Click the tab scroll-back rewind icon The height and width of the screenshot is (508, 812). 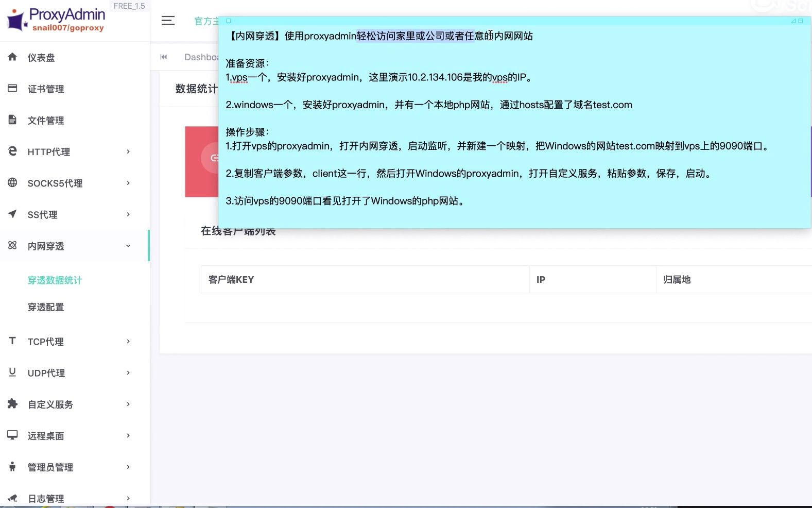[164, 57]
